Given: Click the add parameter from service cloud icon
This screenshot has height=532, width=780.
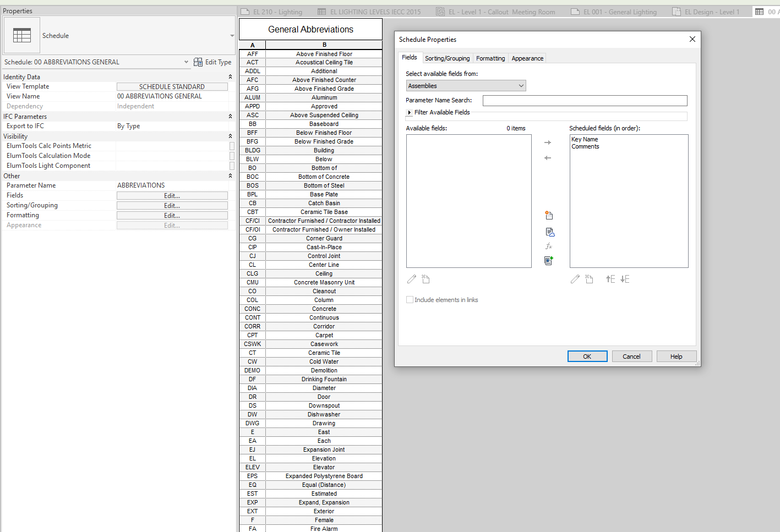Looking at the screenshot, I should (x=549, y=232).
